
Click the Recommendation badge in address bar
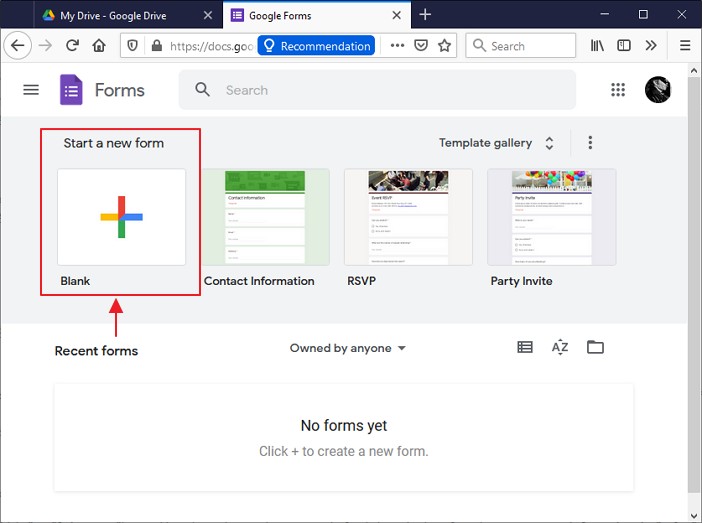316,46
